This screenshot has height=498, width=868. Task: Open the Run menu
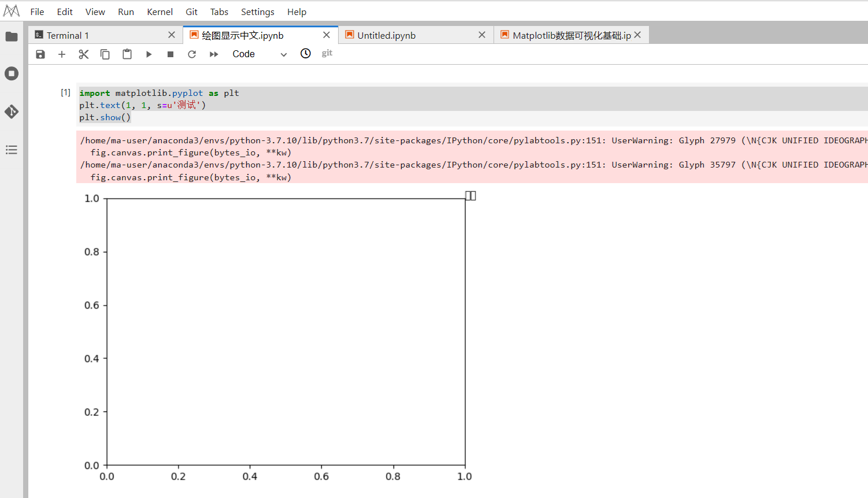[x=126, y=12]
